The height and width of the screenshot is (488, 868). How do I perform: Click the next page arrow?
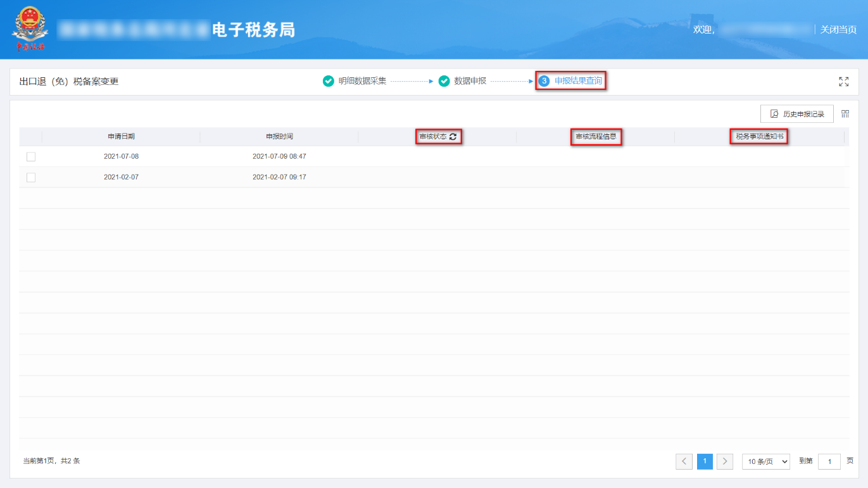click(724, 461)
